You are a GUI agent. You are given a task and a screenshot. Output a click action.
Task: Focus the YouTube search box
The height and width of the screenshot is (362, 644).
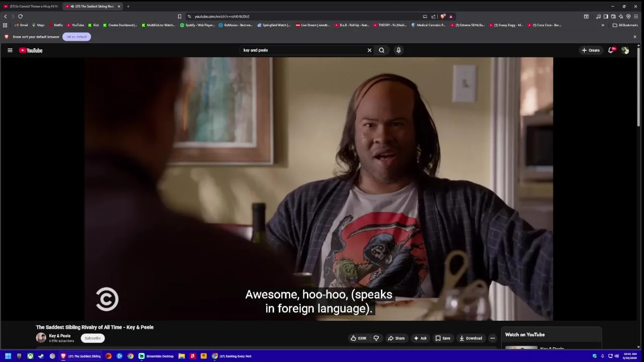pos(304,50)
